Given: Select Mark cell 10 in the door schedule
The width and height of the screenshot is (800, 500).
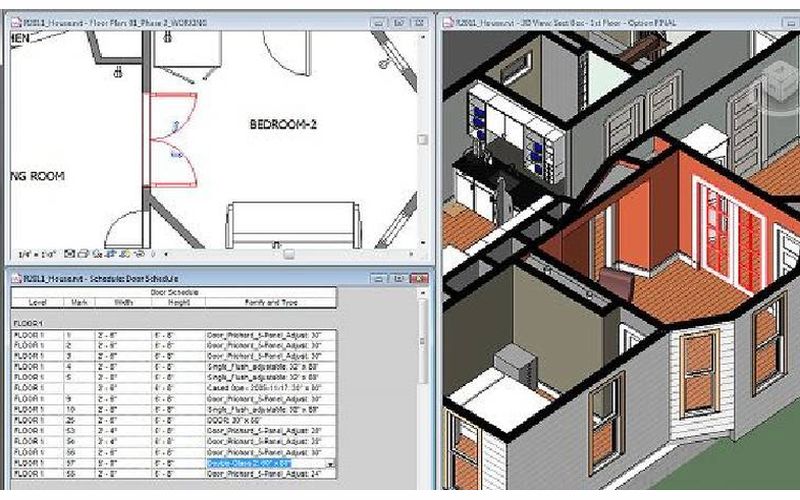Looking at the screenshot, I should coord(80,410).
